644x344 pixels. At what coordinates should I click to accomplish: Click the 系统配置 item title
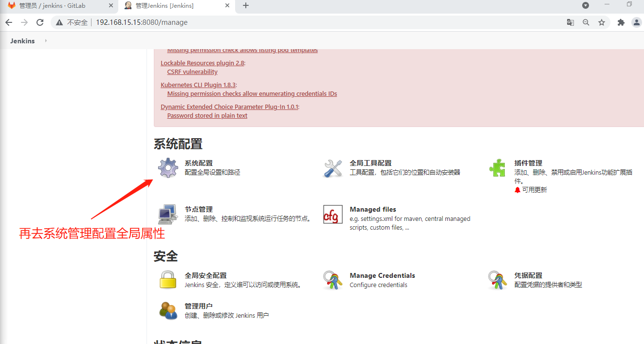click(199, 163)
